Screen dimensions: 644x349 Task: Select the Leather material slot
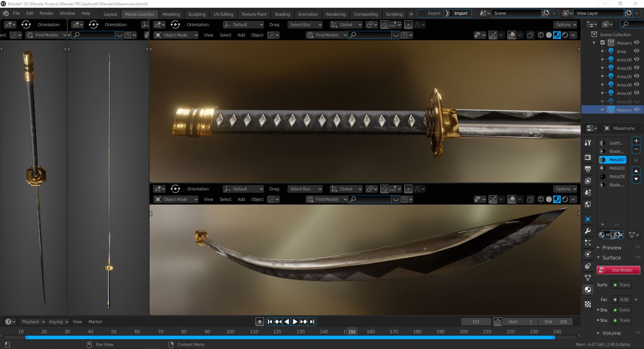(612, 143)
